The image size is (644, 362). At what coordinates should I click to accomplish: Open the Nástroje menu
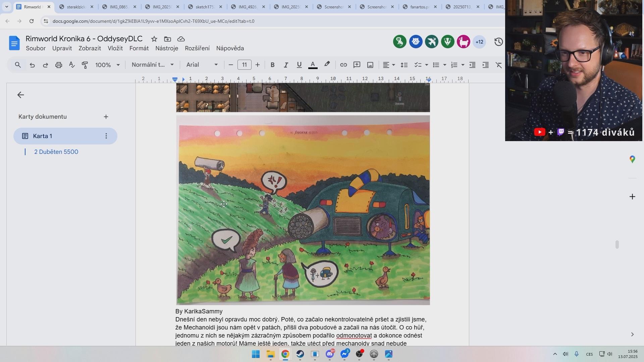coord(167,48)
